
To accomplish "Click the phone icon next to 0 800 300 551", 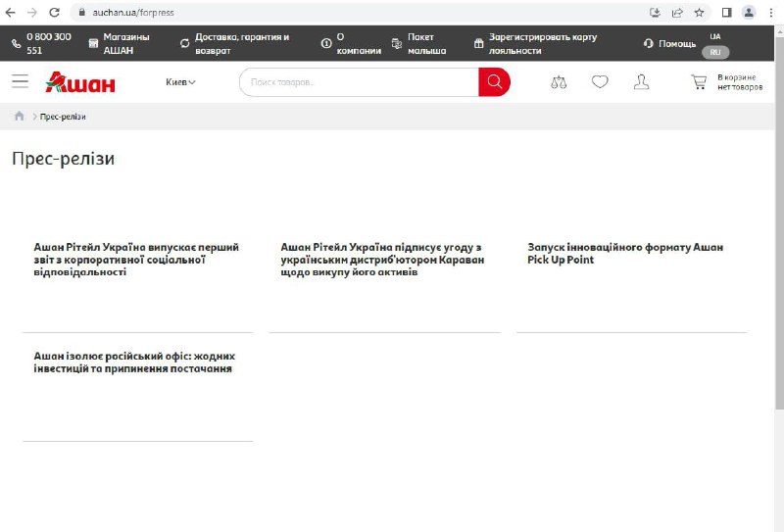I will [16, 44].
